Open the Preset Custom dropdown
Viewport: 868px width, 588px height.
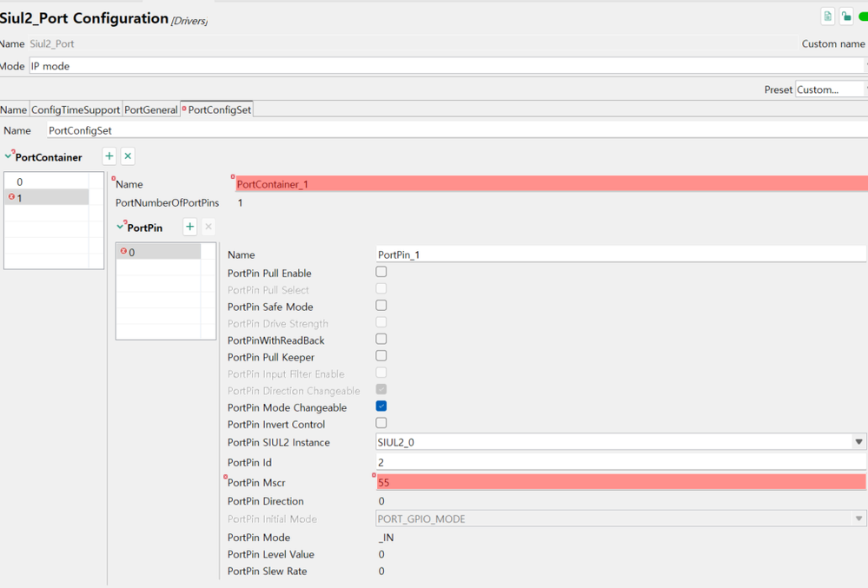[x=832, y=89]
